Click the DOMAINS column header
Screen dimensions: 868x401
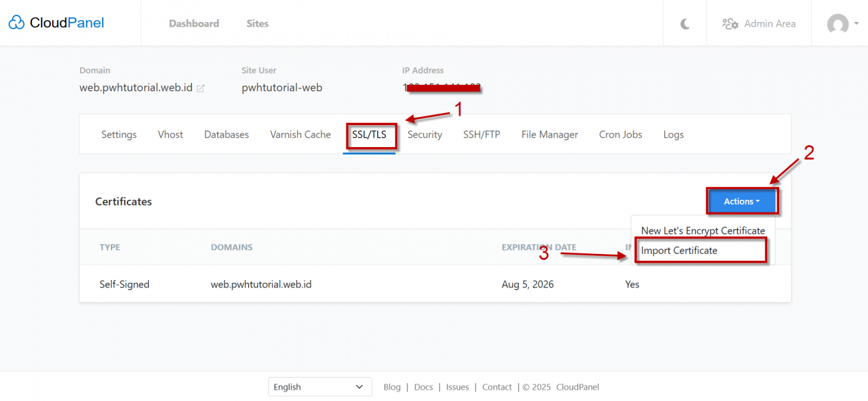pos(232,247)
